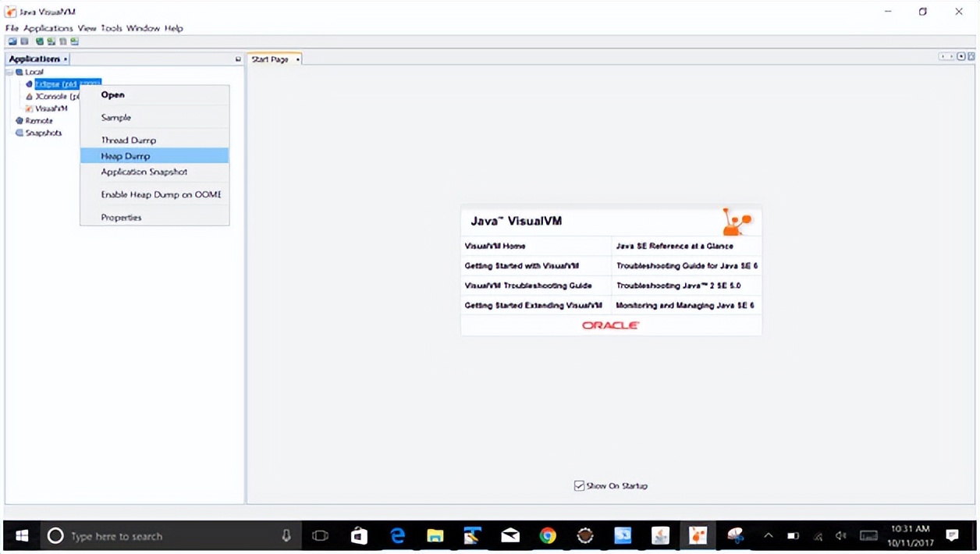The width and height of the screenshot is (980, 554).
Task: Click the fifth toolbar icon
Action: pyautogui.click(x=63, y=41)
